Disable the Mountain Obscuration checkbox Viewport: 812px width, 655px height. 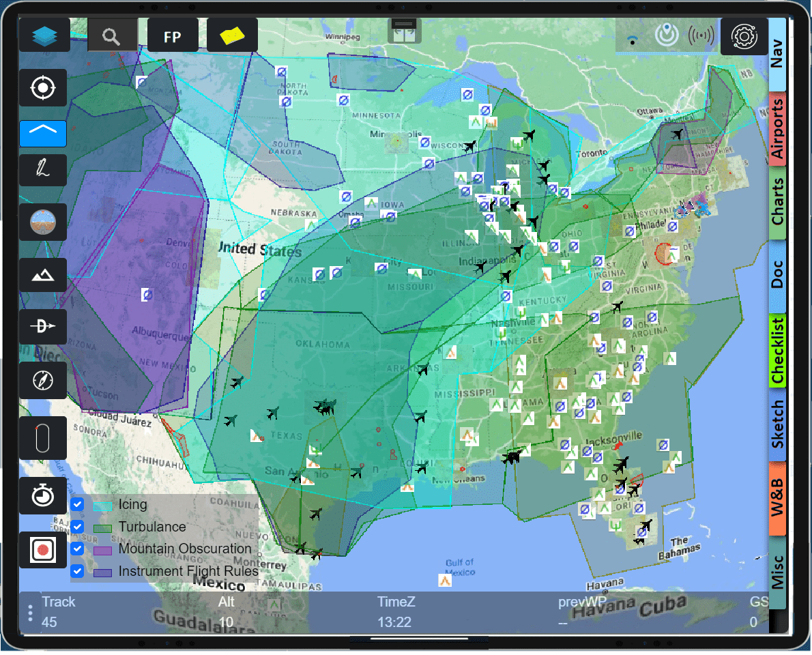tap(77, 549)
